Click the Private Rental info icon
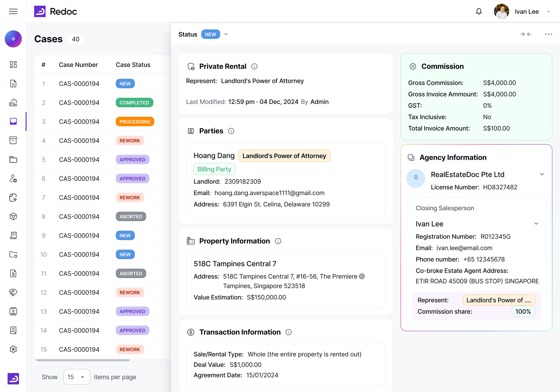 [x=254, y=66]
